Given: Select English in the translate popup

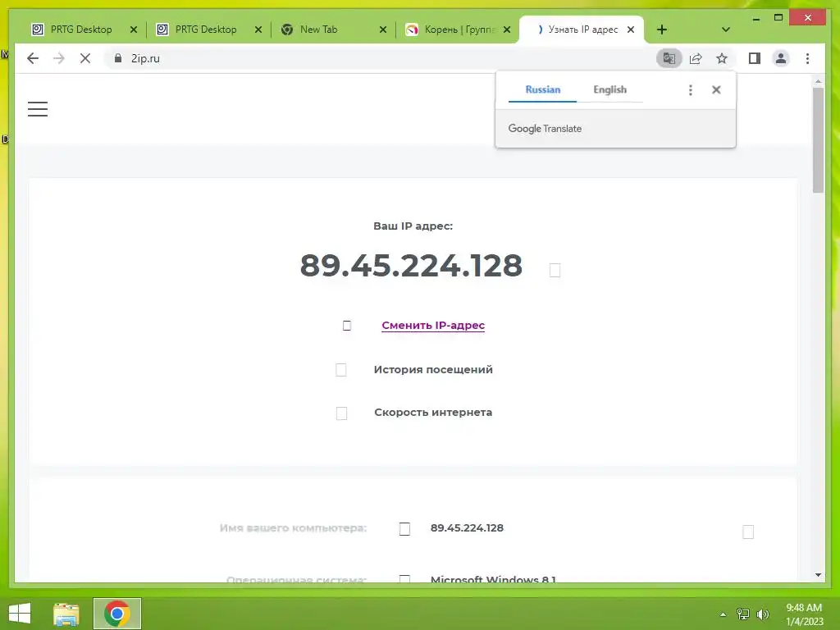Looking at the screenshot, I should pos(609,89).
